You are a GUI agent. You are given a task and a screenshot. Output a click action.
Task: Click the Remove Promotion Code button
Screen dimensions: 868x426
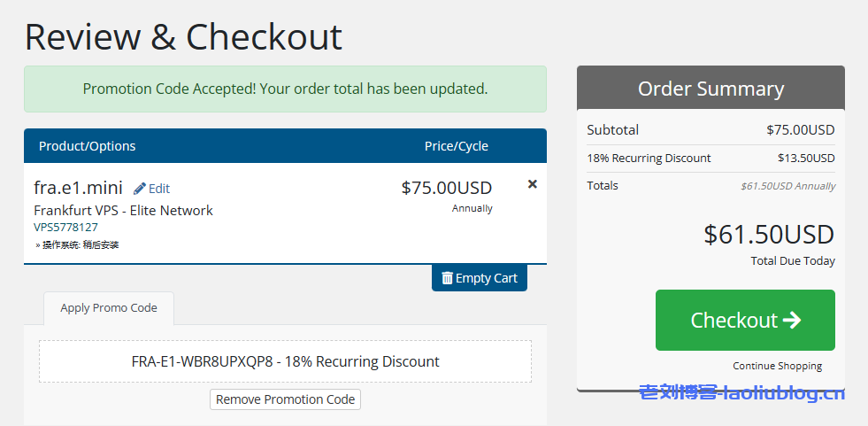coord(285,399)
